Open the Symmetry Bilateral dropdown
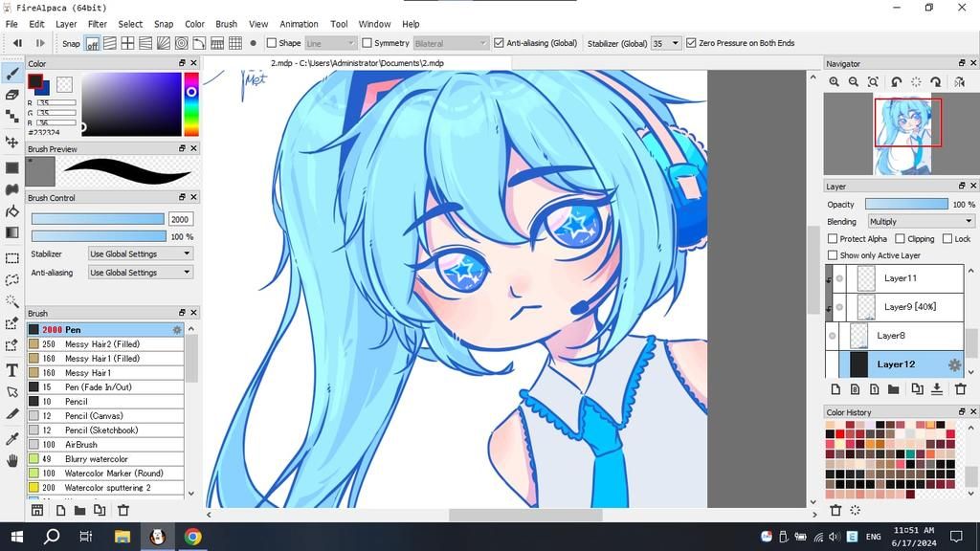The height and width of the screenshot is (551, 980). (450, 43)
